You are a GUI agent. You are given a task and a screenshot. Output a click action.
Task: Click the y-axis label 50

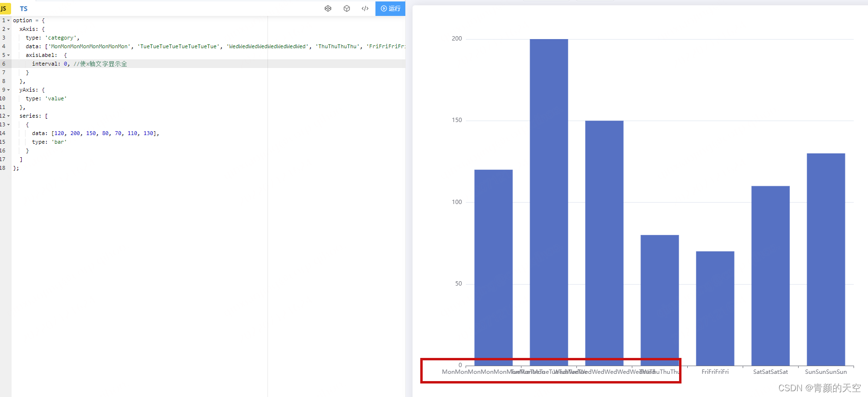coord(458,284)
